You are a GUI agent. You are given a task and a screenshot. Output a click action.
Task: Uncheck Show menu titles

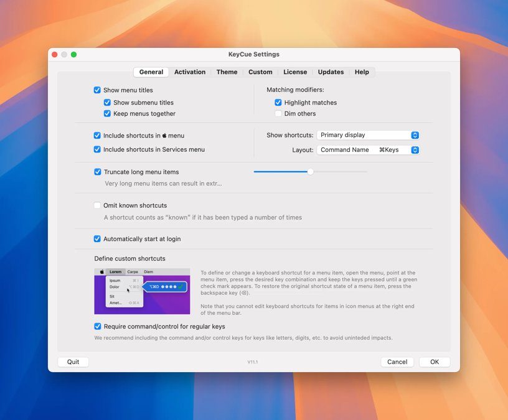point(97,90)
